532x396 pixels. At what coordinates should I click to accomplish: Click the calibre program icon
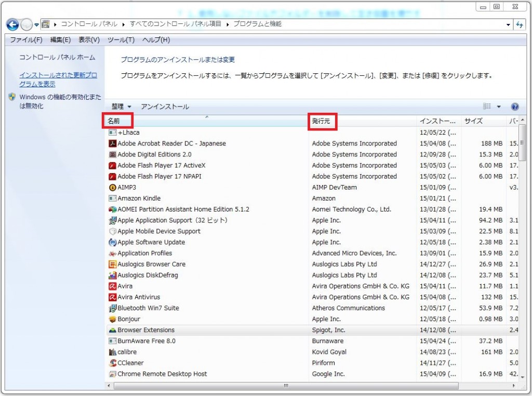click(112, 352)
